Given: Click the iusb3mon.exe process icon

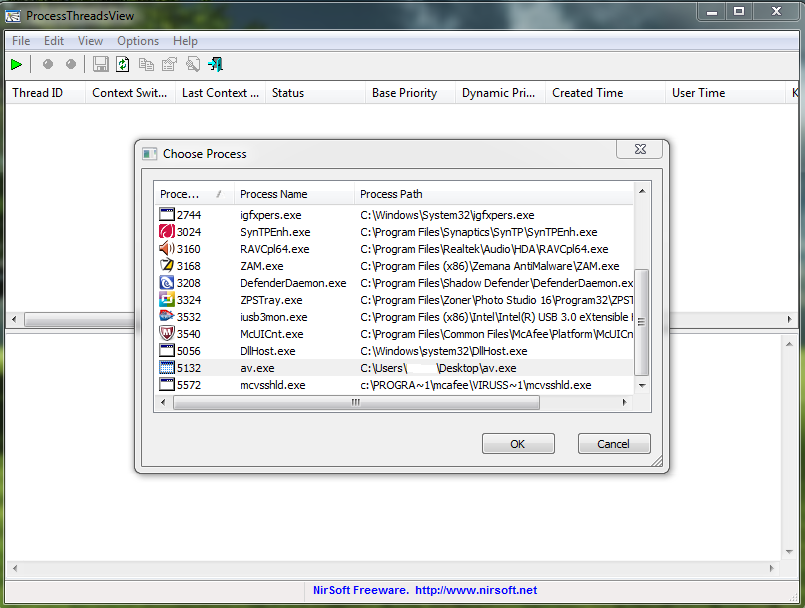Looking at the screenshot, I should [x=167, y=316].
